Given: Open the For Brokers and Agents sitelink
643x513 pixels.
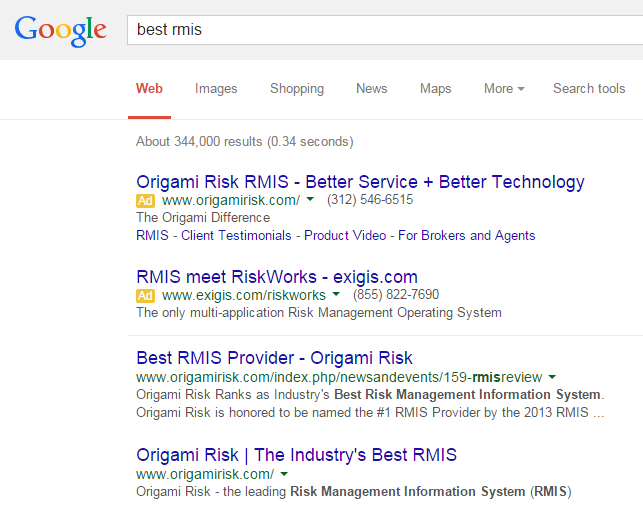Looking at the screenshot, I should pos(468,236).
